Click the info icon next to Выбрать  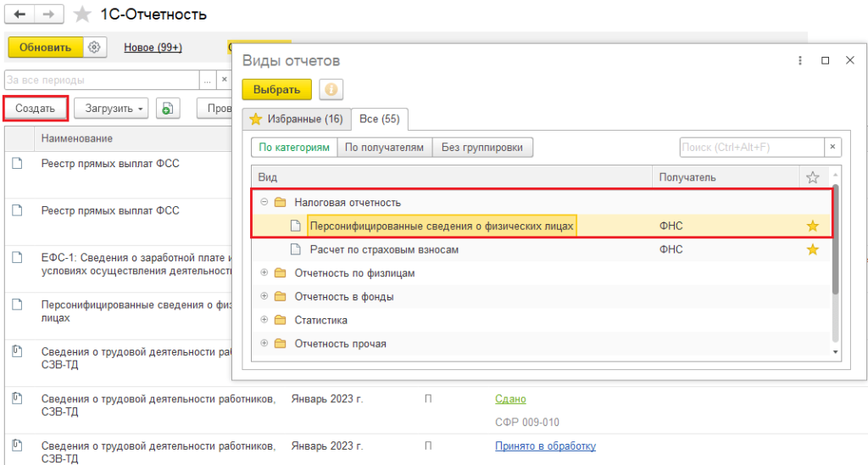(331, 89)
